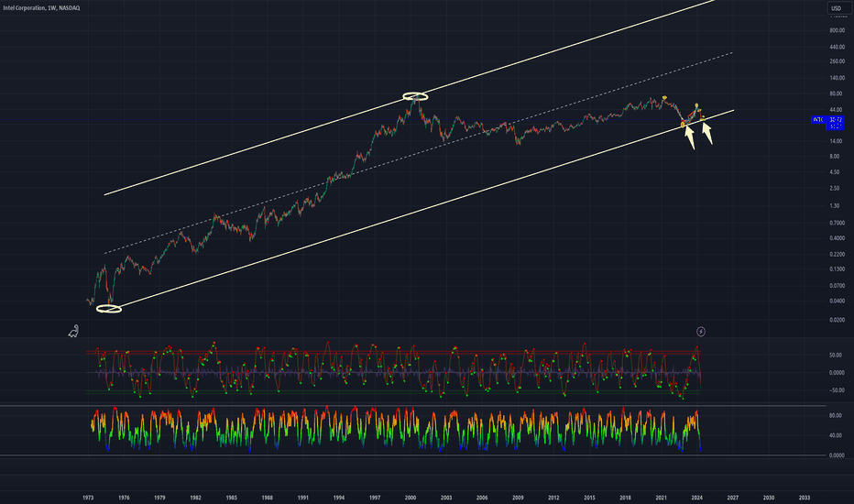Click the 14.00 price axis label
This screenshot has height=504, width=854.
(x=836, y=141)
